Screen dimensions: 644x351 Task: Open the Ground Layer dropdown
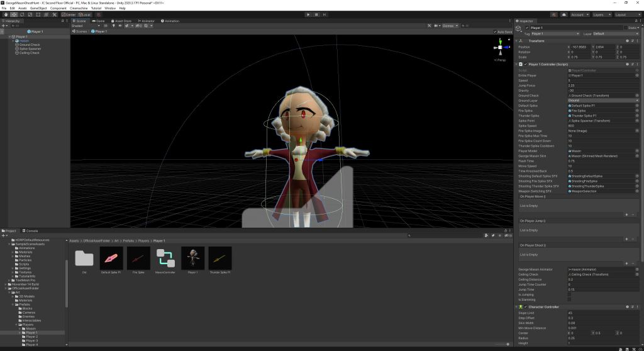point(602,100)
